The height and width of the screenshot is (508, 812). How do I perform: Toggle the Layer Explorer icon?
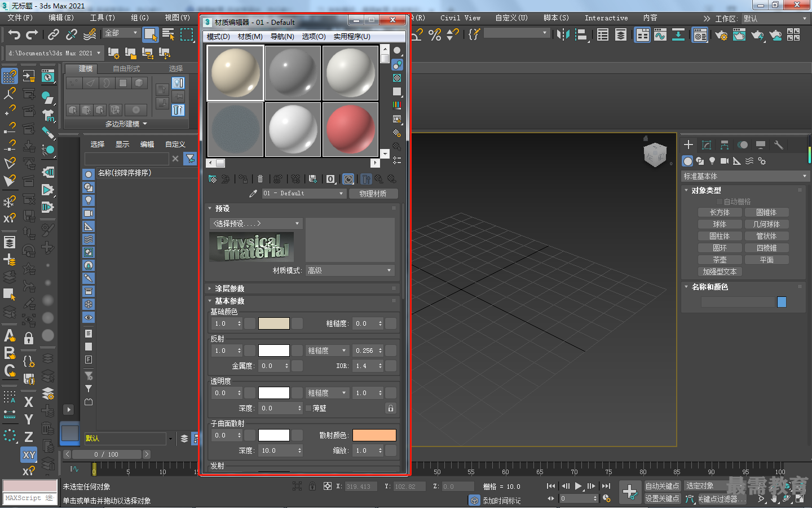point(621,34)
